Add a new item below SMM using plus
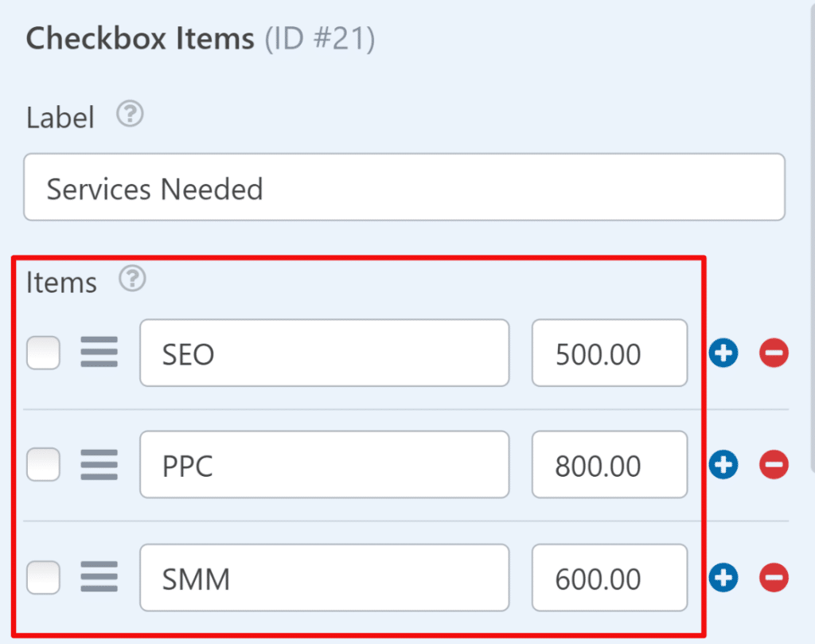This screenshot has width=815, height=644. click(x=723, y=578)
